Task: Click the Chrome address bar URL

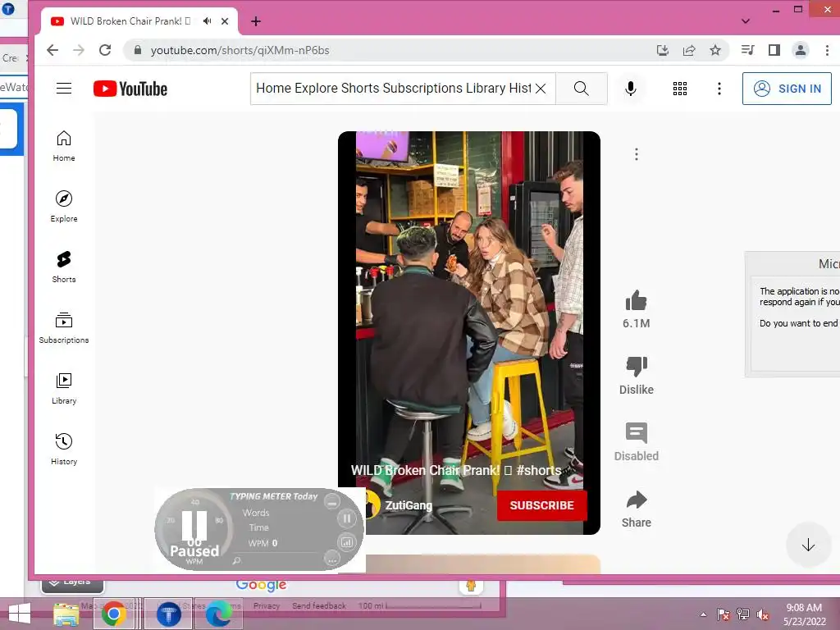Action: [240, 50]
